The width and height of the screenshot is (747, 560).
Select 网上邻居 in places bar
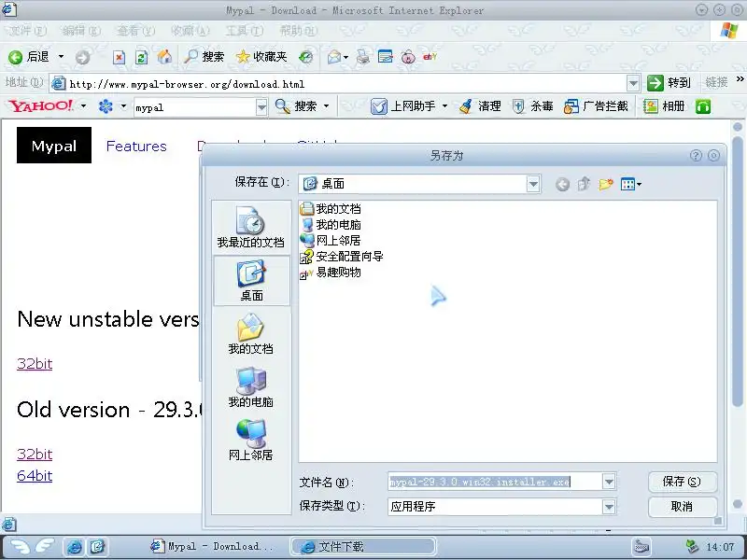[x=250, y=441]
